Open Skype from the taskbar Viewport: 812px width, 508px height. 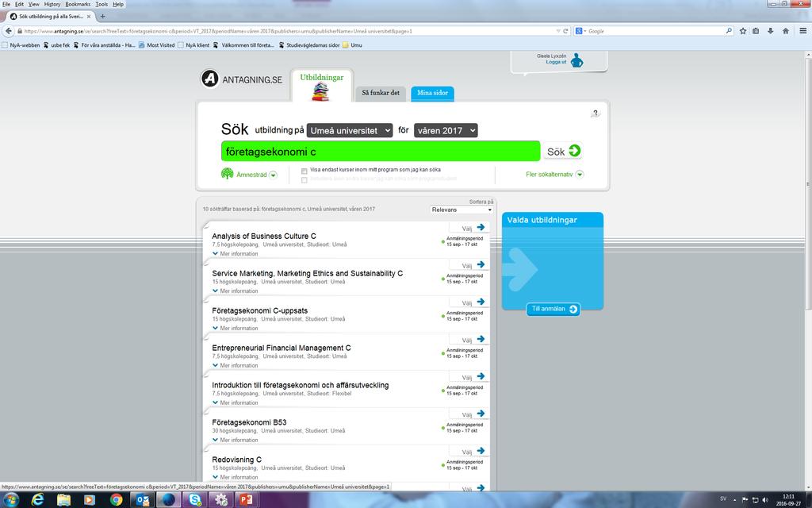195,500
